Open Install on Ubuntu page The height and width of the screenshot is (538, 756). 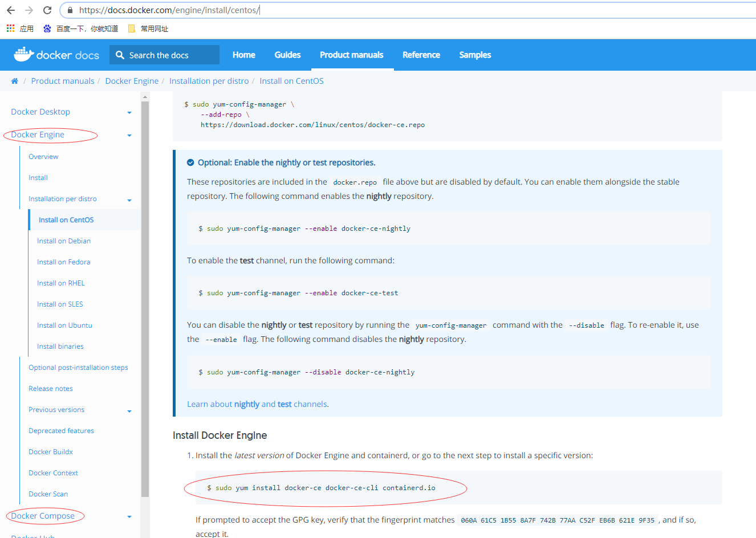(x=64, y=325)
